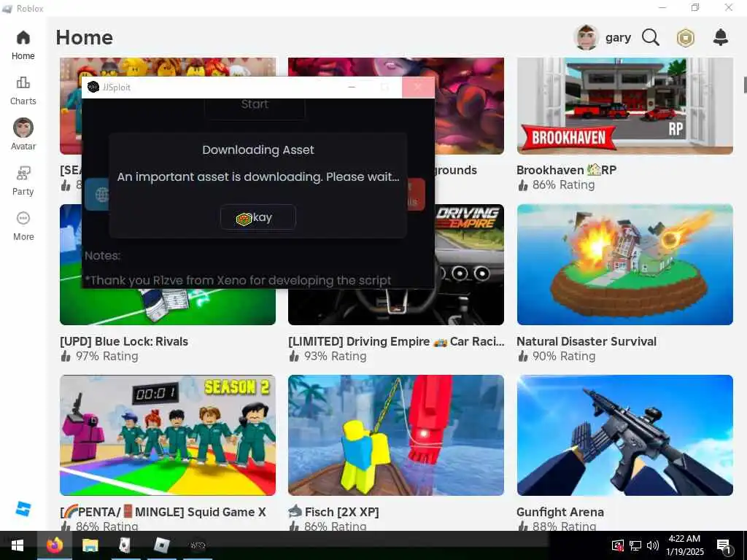Click the Roblox Studio icon in the sidebar
This screenshot has width=747, height=560.
tap(23, 508)
